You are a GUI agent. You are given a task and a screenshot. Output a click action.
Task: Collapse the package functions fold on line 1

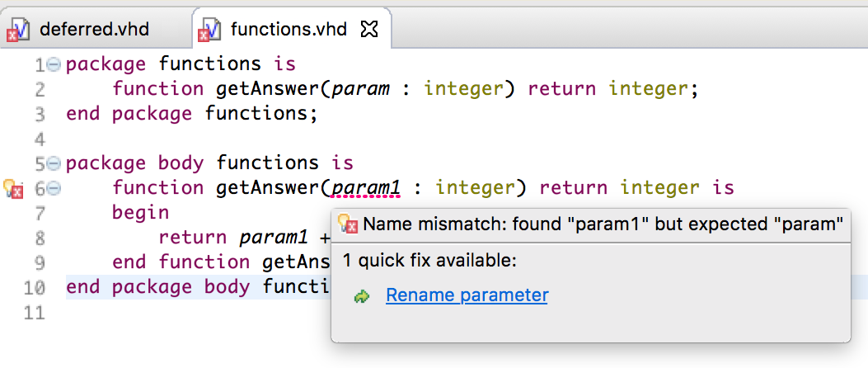coord(54,65)
